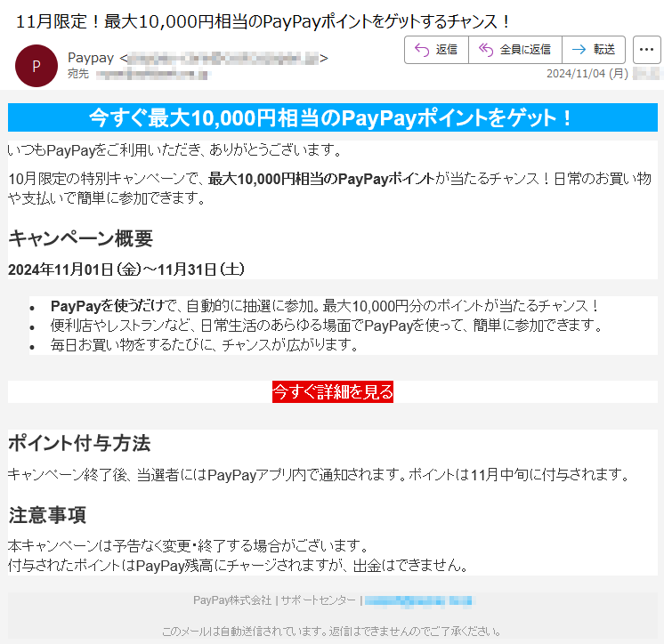Click the email subject line 11月限定！

(263, 21)
